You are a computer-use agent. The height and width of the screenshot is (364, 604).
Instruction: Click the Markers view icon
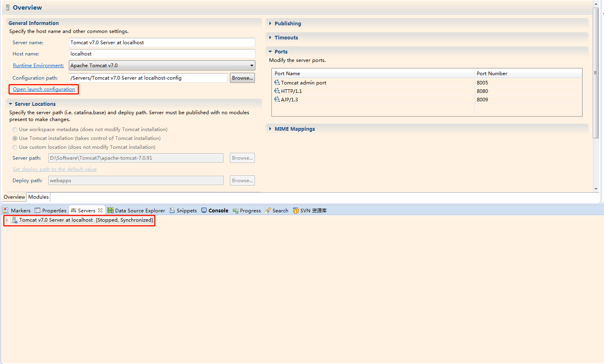tap(6, 210)
